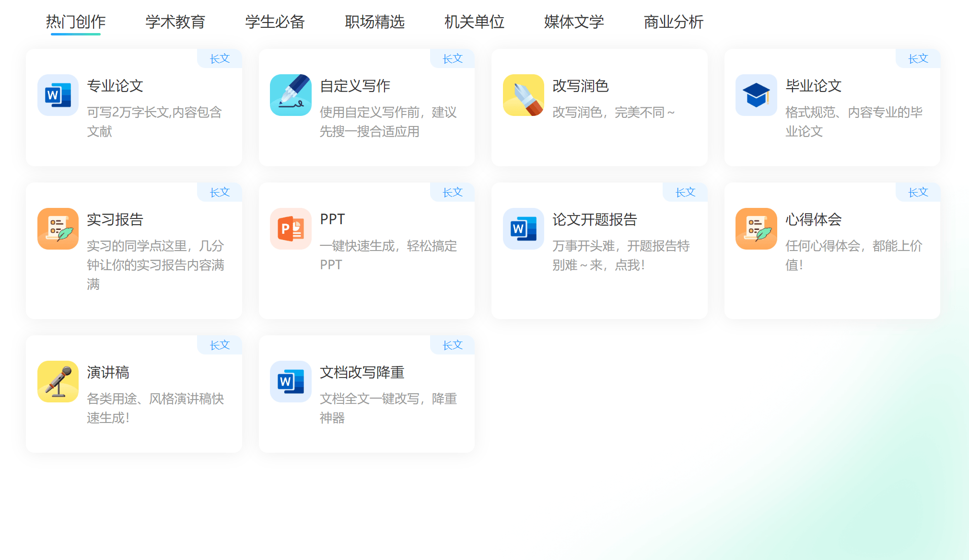Select the 职场精选 tab
Viewport: 969px width, 560px height.
pos(374,22)
